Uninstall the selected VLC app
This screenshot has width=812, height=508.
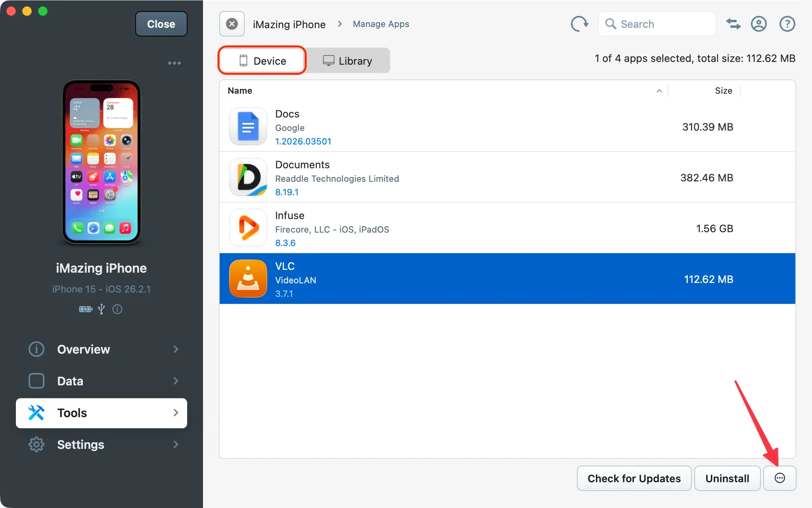[727, 478]
